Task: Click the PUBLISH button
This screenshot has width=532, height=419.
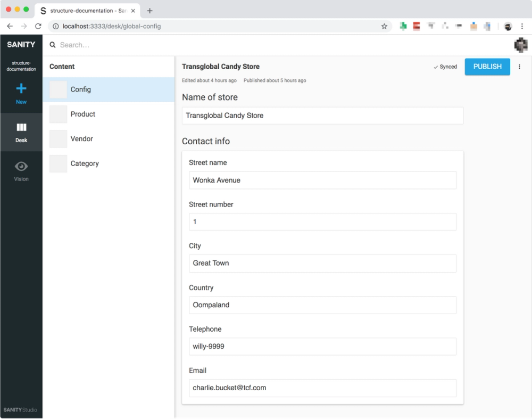Action: pos(487,67)
